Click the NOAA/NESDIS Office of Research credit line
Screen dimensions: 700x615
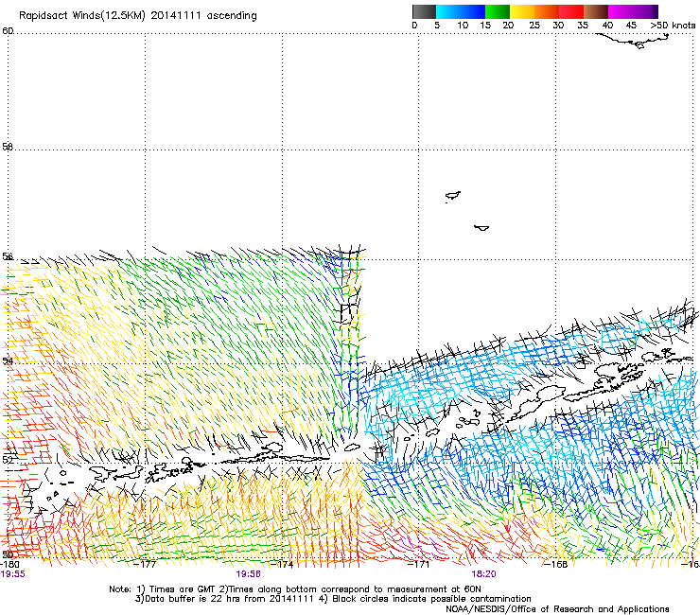coord(557,609)
